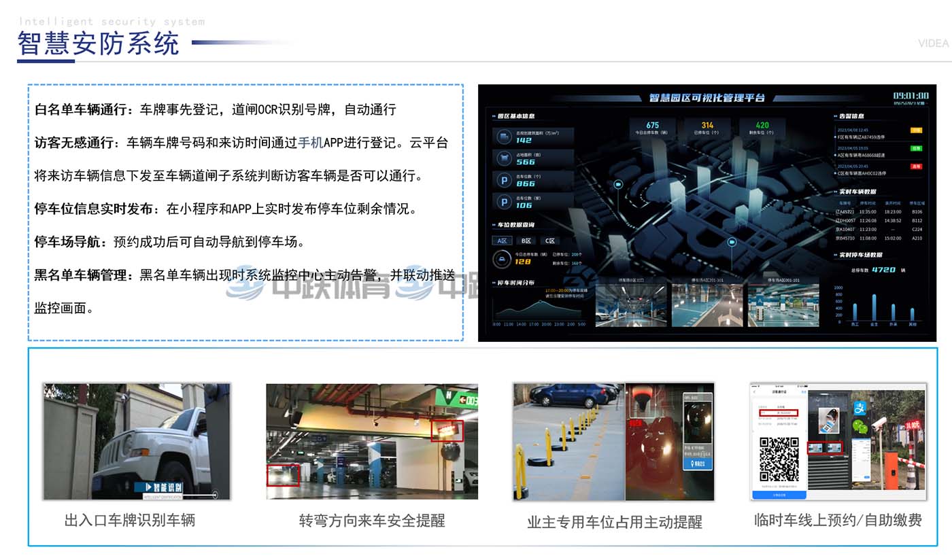The image size is (952, 560).
Task: Select the upper-left camera marker on the map
Action: click(619, 184)
